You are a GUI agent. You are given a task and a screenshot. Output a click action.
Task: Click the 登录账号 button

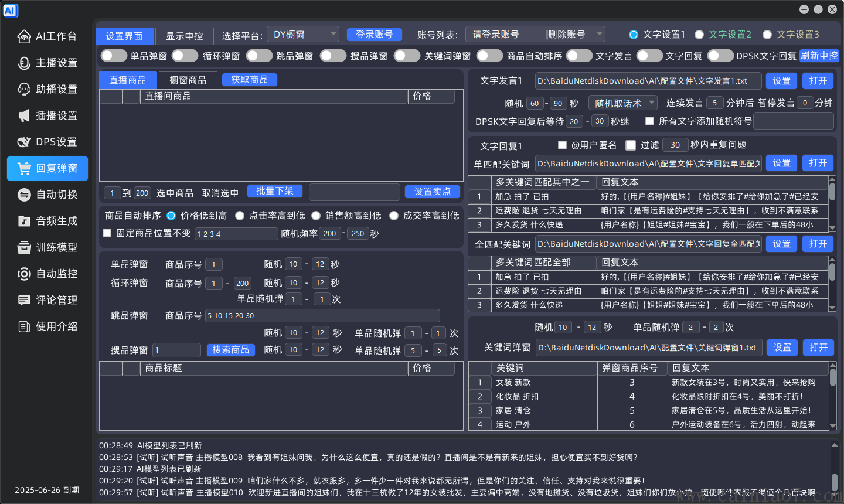(x=374, y=34)
